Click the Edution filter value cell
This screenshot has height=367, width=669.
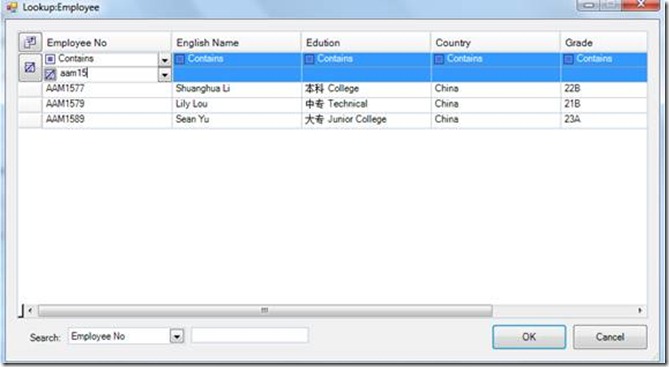click(x=366, y=74)
